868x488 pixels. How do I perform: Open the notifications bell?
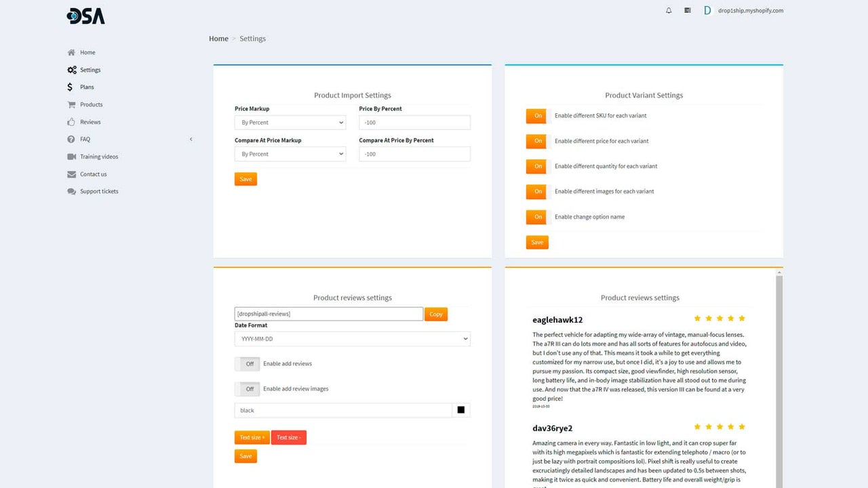(x=669, y=11)
